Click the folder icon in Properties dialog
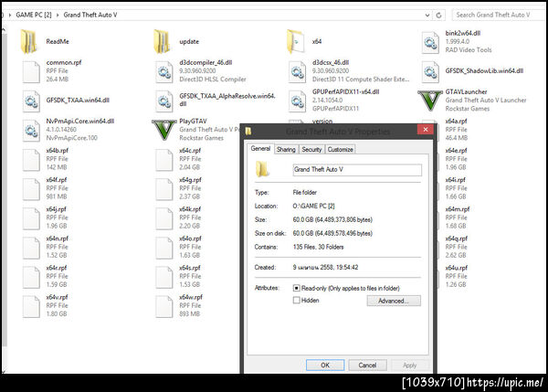 262,169
